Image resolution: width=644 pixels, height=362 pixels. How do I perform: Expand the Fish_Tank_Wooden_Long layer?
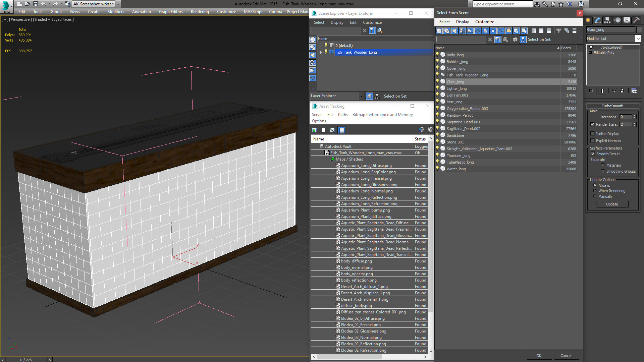tap(321, 52)
